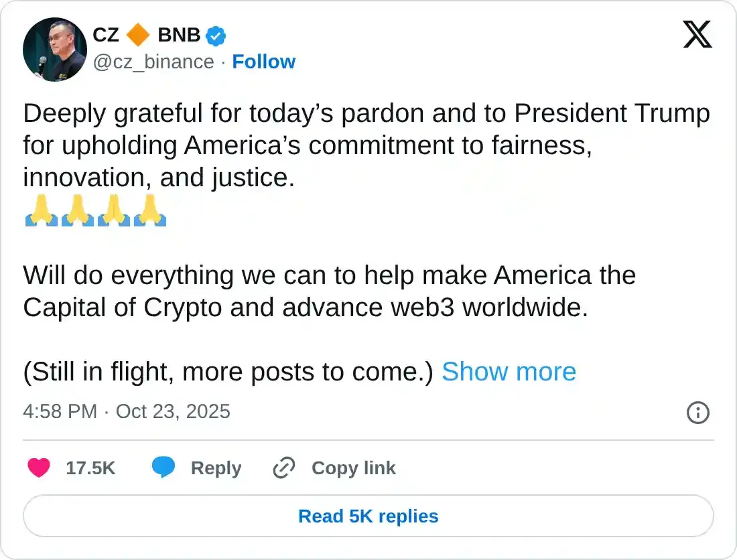The width and height of the screenshot is (737, 560).
Task: Click the Reply text label
Action: pyautogui.click(x=216, y=468)
